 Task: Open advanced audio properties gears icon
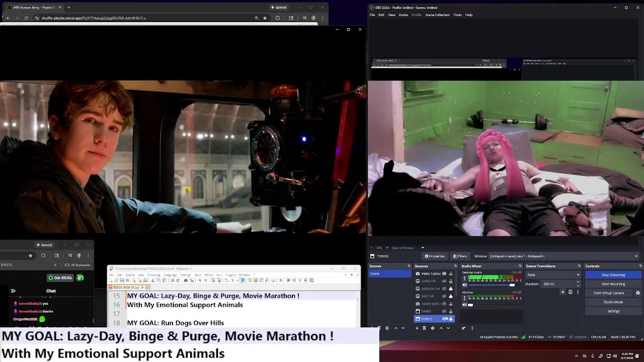[x=463, y=328]
